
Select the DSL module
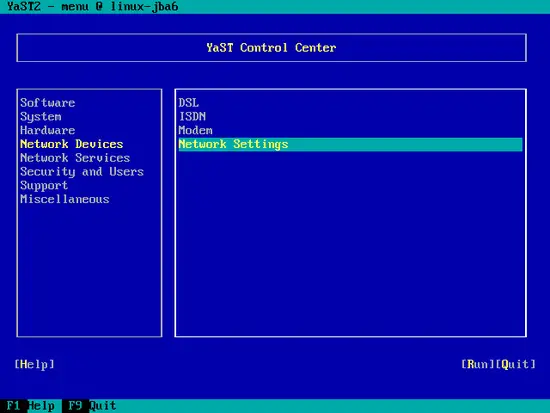coord(189,103)
